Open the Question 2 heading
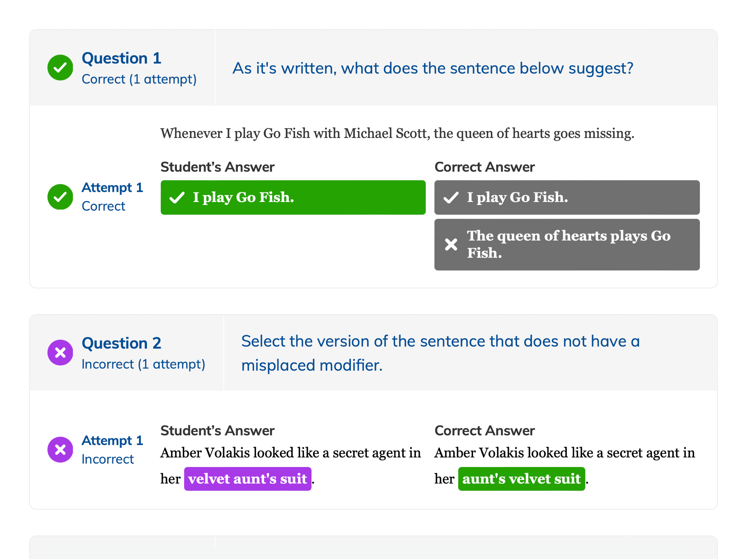The height and width of the screenshot is (560, 747). pyautogui.click(x=121, y=343)
